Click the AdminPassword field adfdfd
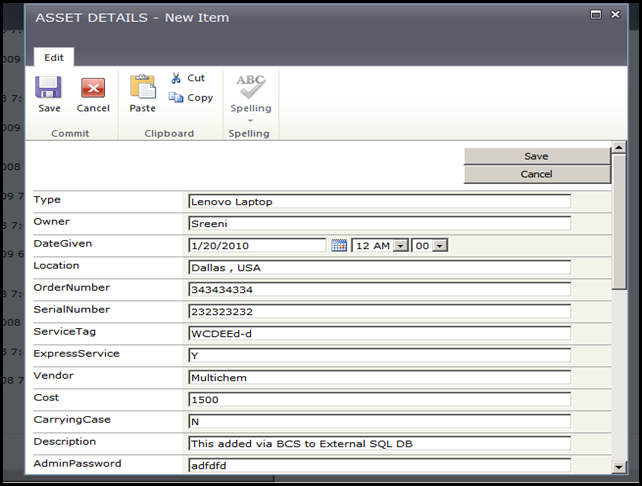The width and height of the screenshot is (642, 486). [380, 466]
